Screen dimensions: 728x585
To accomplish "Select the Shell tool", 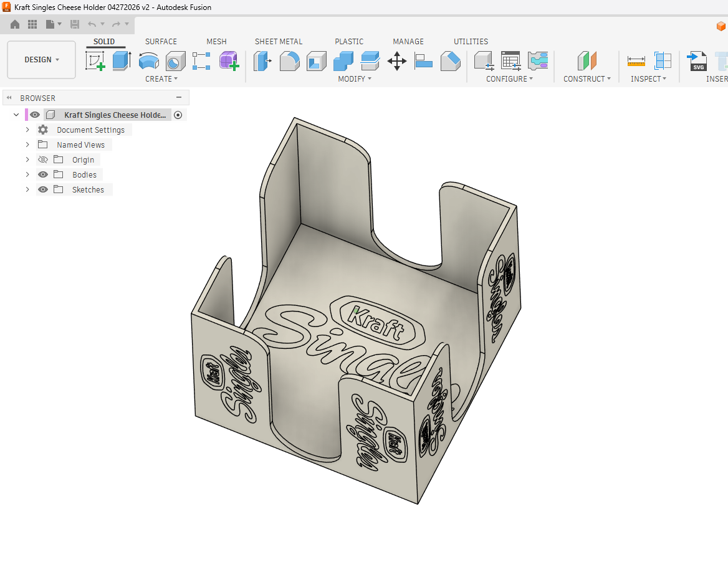I will [x=316, y=61].
